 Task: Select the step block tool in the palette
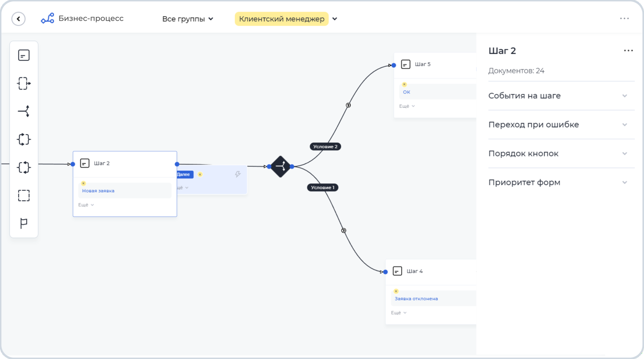(x=24, y=55)
